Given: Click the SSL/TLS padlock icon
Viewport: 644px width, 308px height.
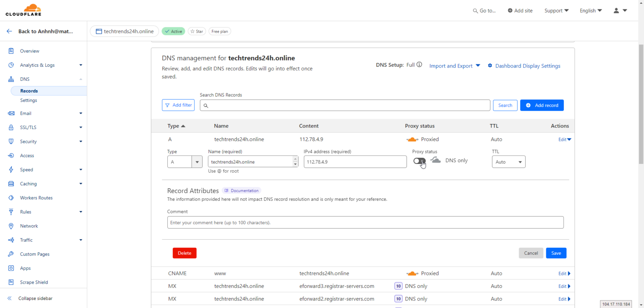Looking at the screenshot, I should [11, 127].
